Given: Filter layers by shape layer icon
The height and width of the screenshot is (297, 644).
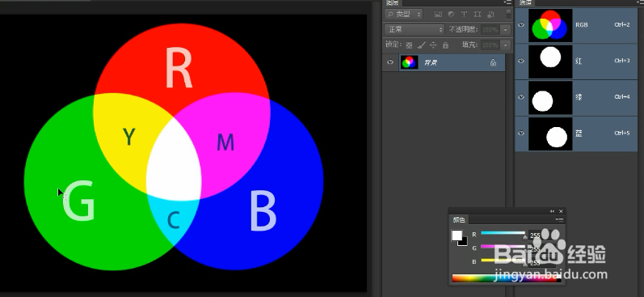Looking at the screenshot, I should point(478,14).
